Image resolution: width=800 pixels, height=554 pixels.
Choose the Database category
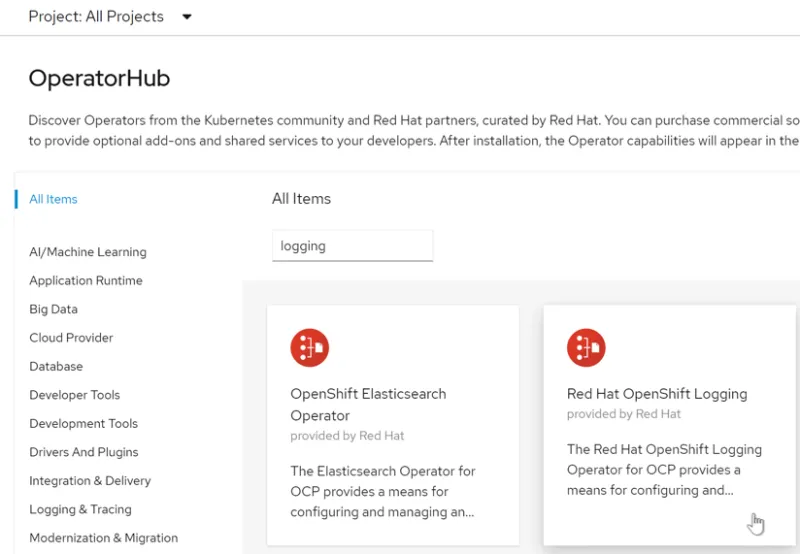coord(56,367)
